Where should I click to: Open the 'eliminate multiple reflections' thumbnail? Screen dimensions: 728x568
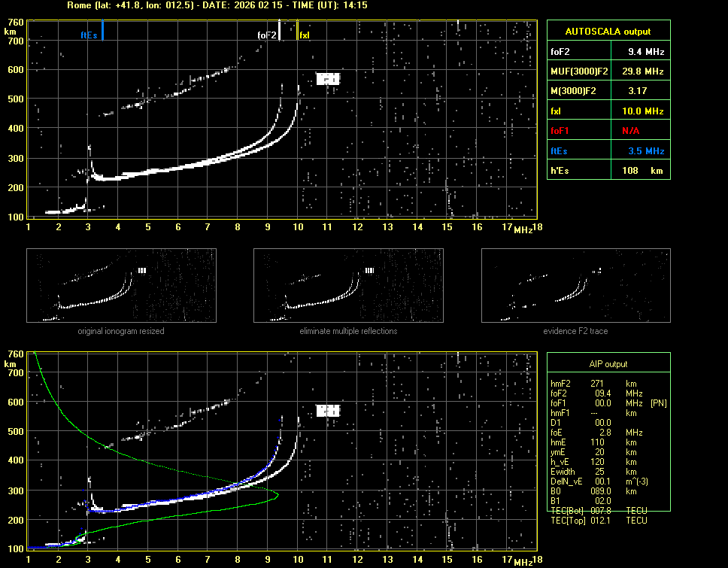click(348, 286)
